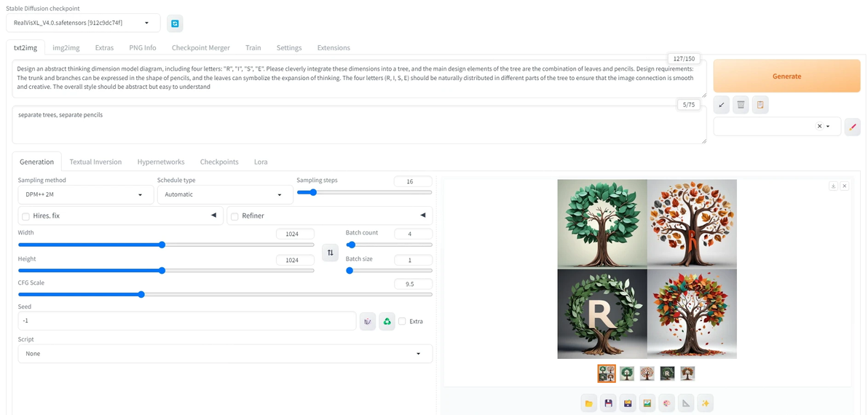Open the Train tab

(x=253, y=47)
